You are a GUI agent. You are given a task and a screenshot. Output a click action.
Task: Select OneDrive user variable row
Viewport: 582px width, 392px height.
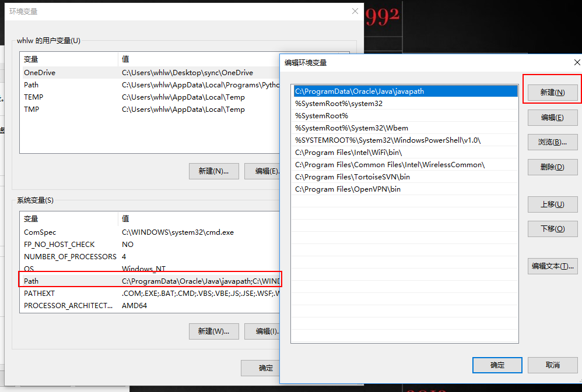point(150,73)
